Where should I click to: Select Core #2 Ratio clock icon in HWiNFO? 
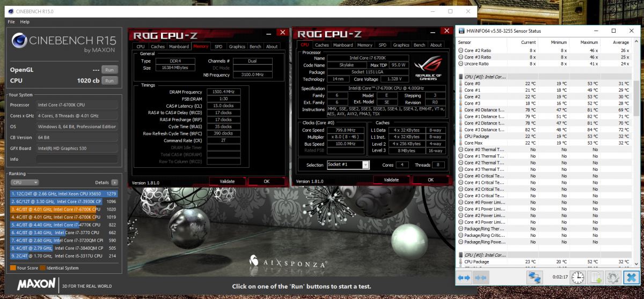coord(461,50)
